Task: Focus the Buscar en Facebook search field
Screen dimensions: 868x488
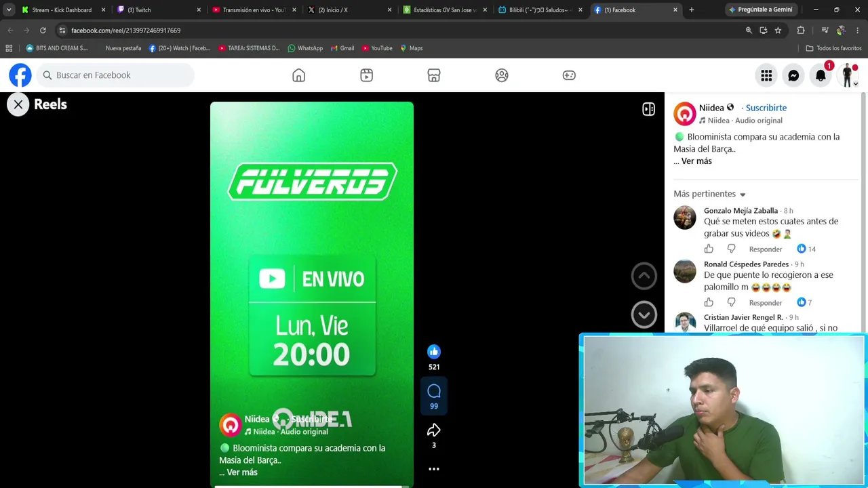Action: [115, 75]
